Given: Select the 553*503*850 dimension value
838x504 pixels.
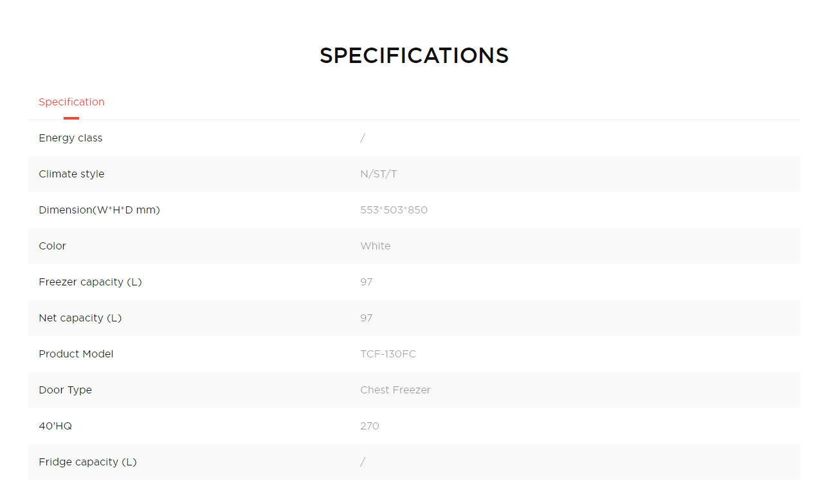Looking at the screenshot, I should coord(394,210).
